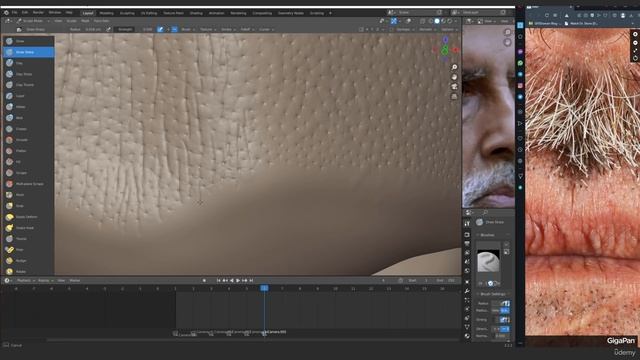This screenshot has height=360, width=640.
Task: Expand the Falloff settings dropdown
Action: [247, 29]
